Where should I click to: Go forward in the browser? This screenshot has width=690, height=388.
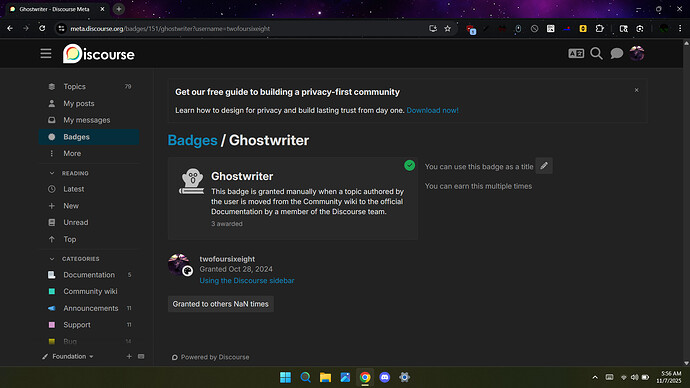click(26, 29)
